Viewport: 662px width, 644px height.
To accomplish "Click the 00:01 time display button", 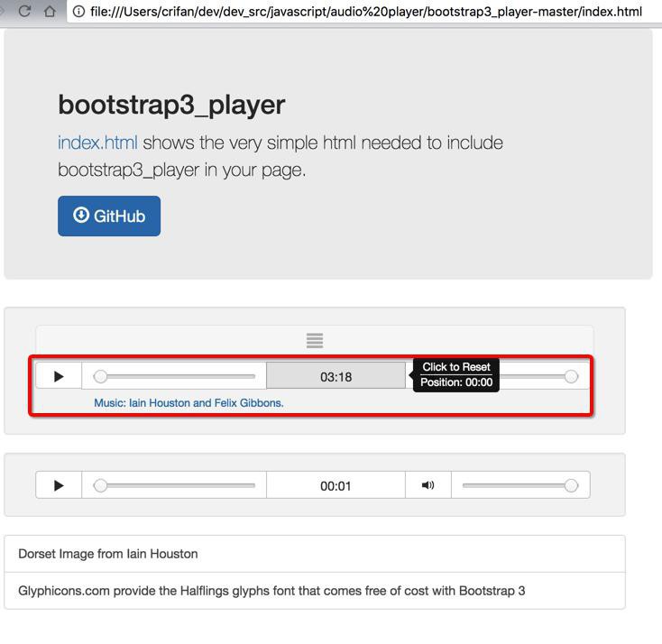I will coord(336,485).
